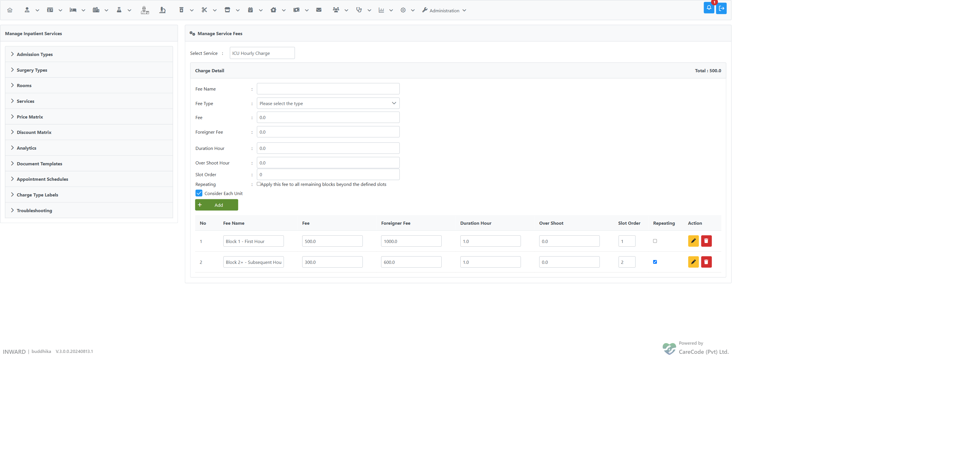This screenshot has height=472, width=980.
Task: Expand the Surgery Types section
Action: pos(89,70)
